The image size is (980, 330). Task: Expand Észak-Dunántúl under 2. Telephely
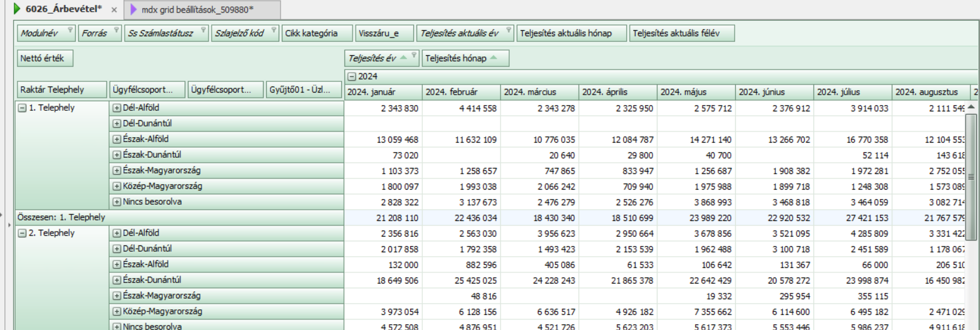116,280
